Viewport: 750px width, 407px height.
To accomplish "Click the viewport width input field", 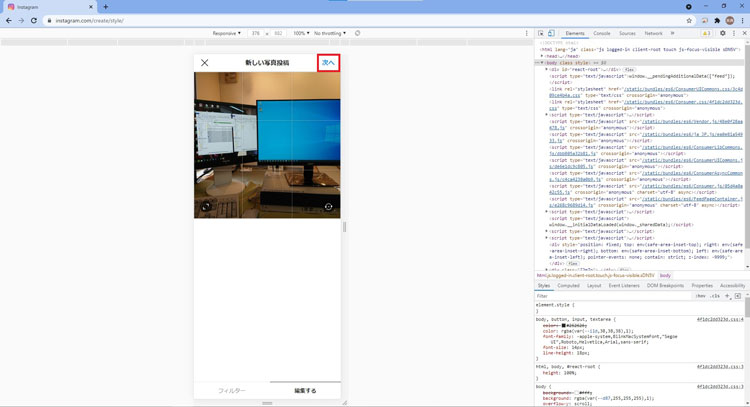I will point(256,33).
